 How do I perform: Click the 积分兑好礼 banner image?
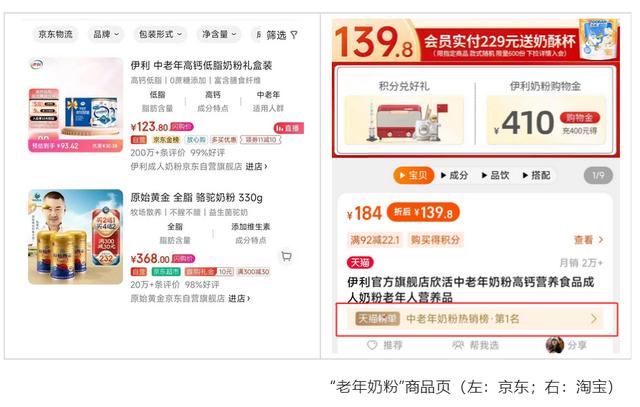coord(404,120)
